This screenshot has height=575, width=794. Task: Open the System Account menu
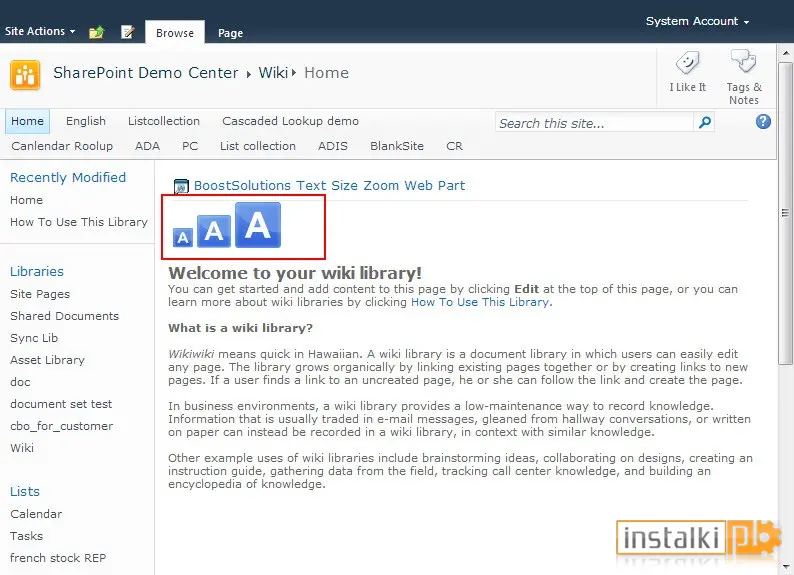697,21
